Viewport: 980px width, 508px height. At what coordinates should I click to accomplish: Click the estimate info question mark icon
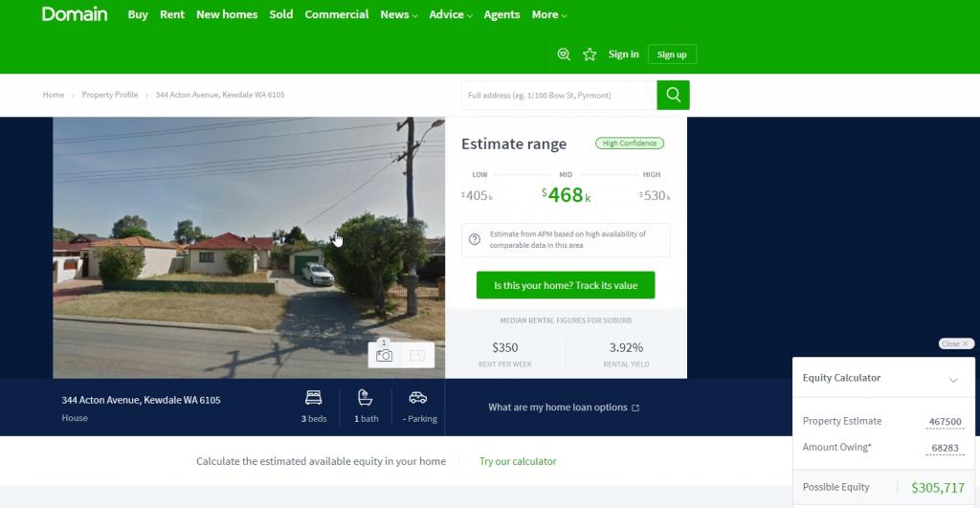pos(475,239)
